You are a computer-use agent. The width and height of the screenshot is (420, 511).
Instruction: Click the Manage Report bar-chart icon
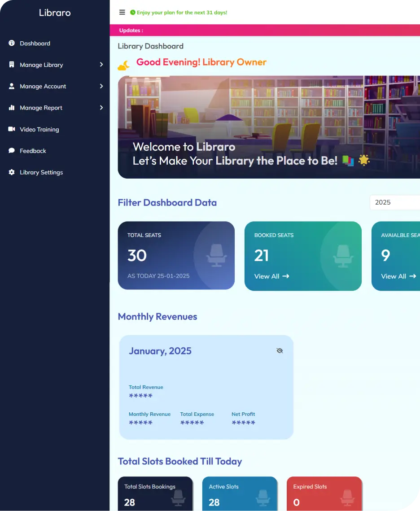point(11,108)
